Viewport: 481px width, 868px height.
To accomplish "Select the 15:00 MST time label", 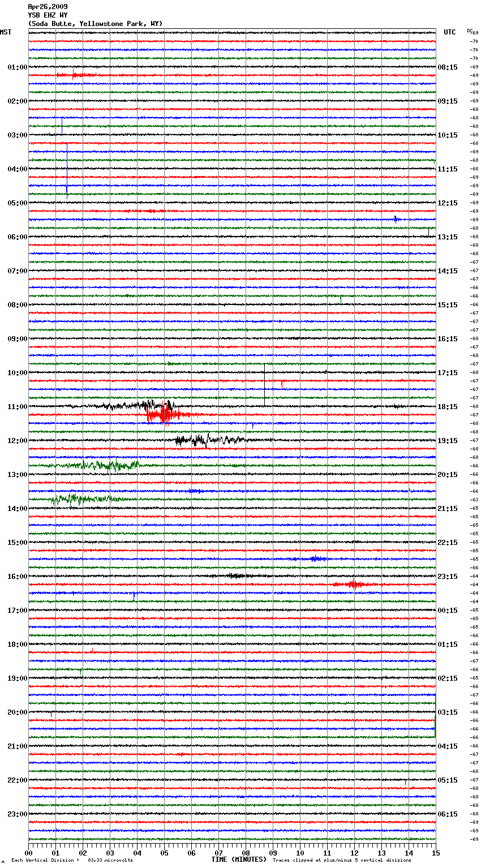I will pyautogui.click(x=18, y=543).
